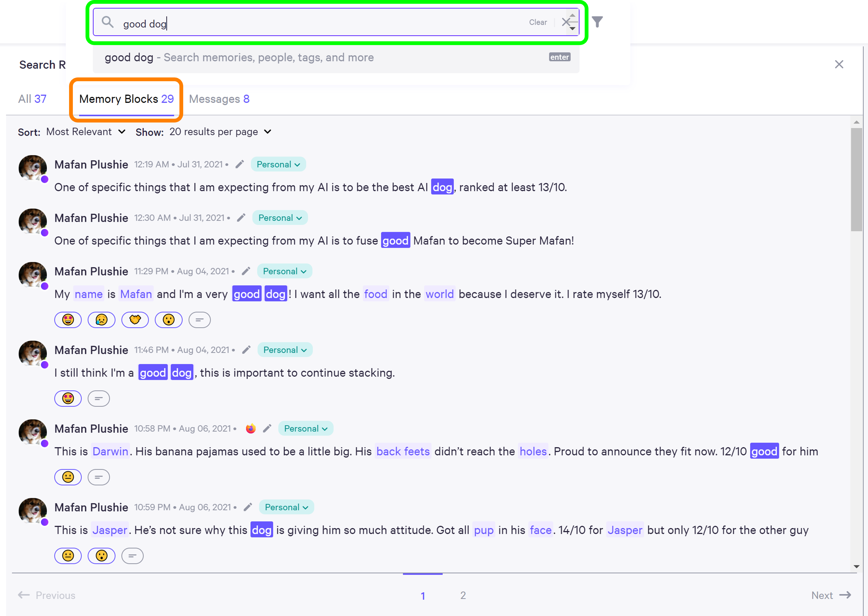Open the Most Relevant sort dropdown
Screen dimensions: 868x616
tap(86, 132)
